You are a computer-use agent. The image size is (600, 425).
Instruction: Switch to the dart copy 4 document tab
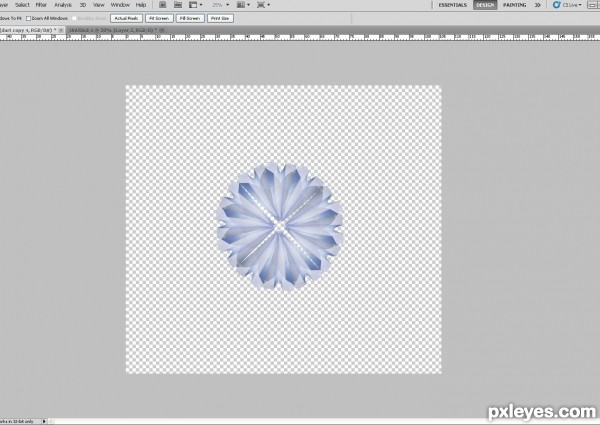(28, 30)
